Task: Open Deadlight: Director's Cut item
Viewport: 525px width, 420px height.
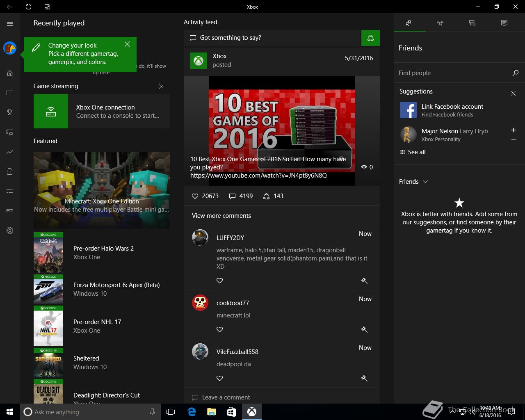Action: tap(102, 392)
